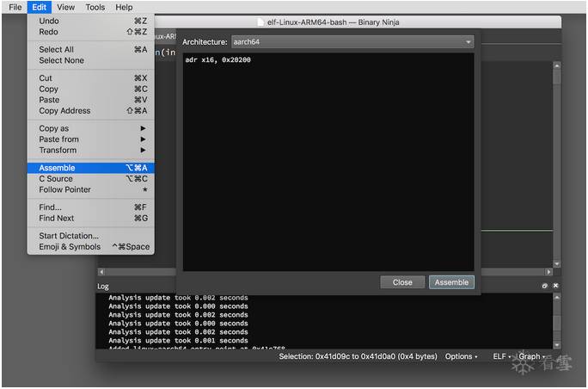Close the open Edit menu
This screenshot has height=389, width=588.
(39, 7)
